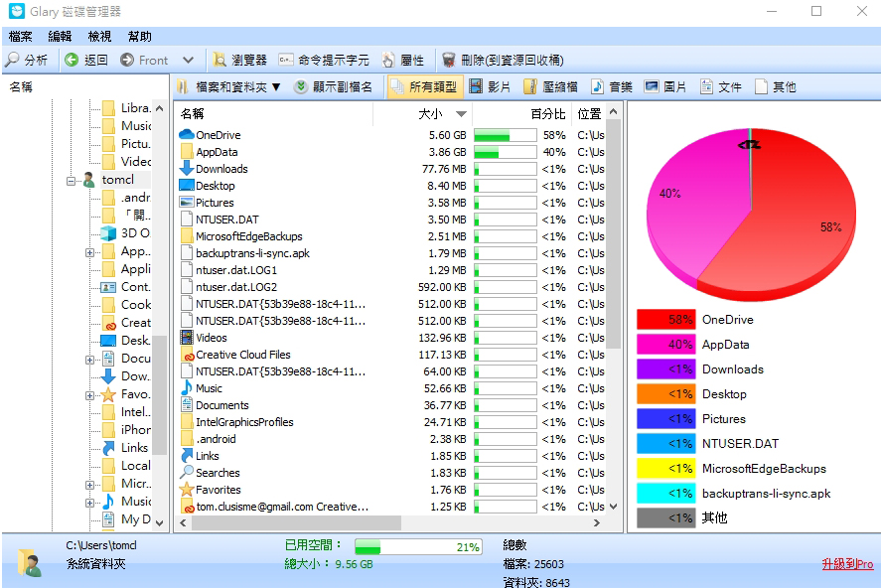This screenshot has height=588, width=881.
Task: Click the Glary app icon in title bar
Action: tap(17, 11)
